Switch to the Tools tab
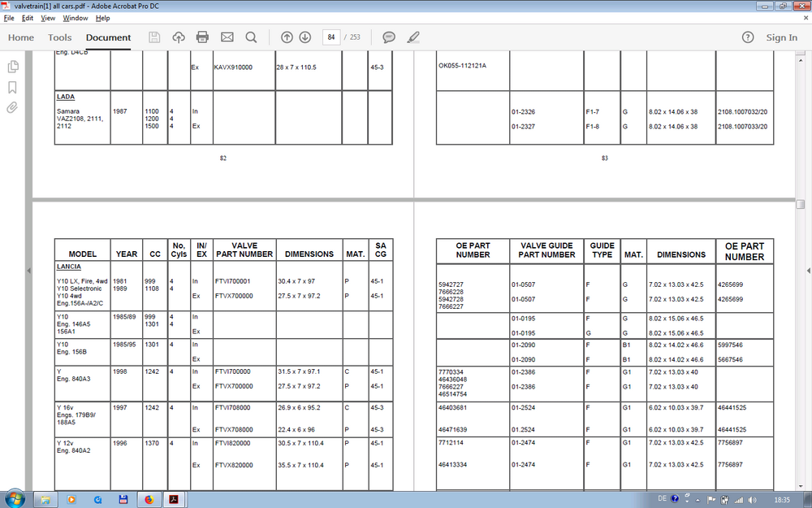812x508 pixels. point(59,37)
